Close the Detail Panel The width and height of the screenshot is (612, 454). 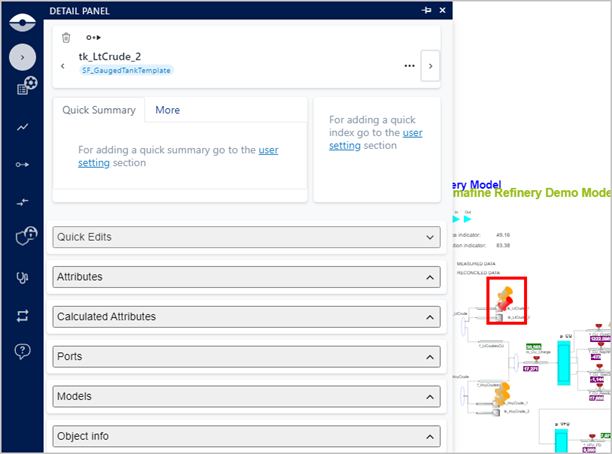click(443, 9)
